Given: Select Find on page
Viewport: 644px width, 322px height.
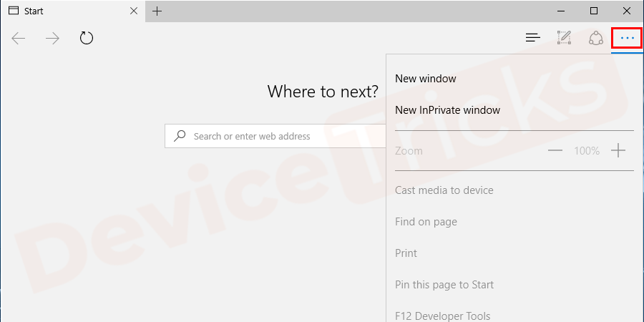Looking at the screenshot, I should click(x=426, y=222).
